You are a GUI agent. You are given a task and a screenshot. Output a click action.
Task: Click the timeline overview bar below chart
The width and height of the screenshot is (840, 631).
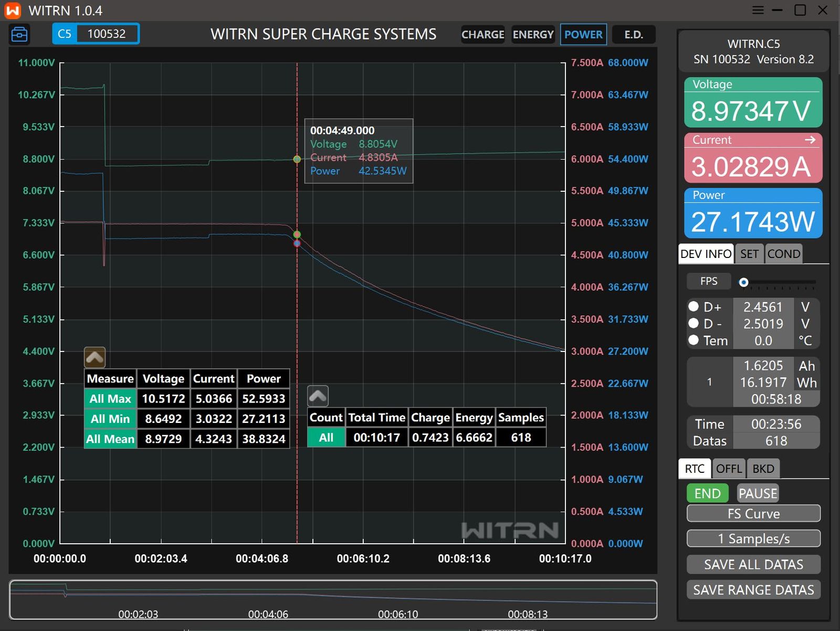[x=333, y=599]
